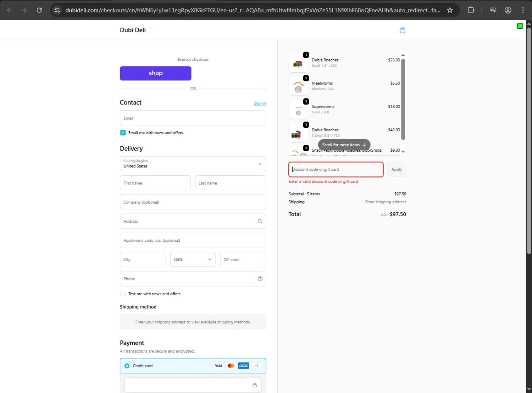Select the Credit card payment option

click(x=127, y=366)
